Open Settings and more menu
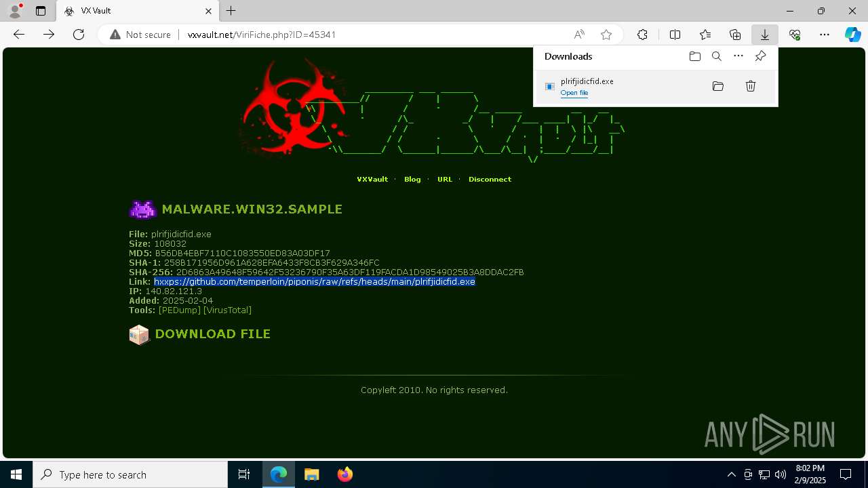The width and height of the screenshot is (868, 488). [x=825, y=35]
